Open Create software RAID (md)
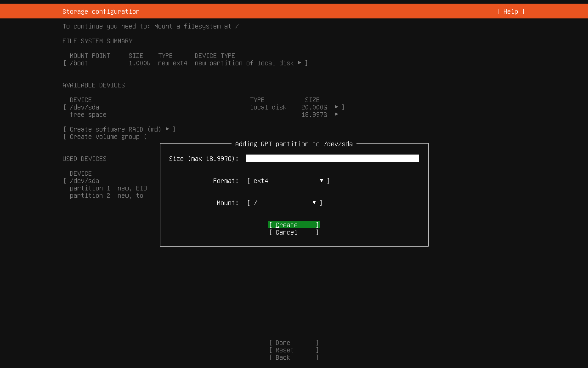588x368 pixels. click(x=119, y=129)
